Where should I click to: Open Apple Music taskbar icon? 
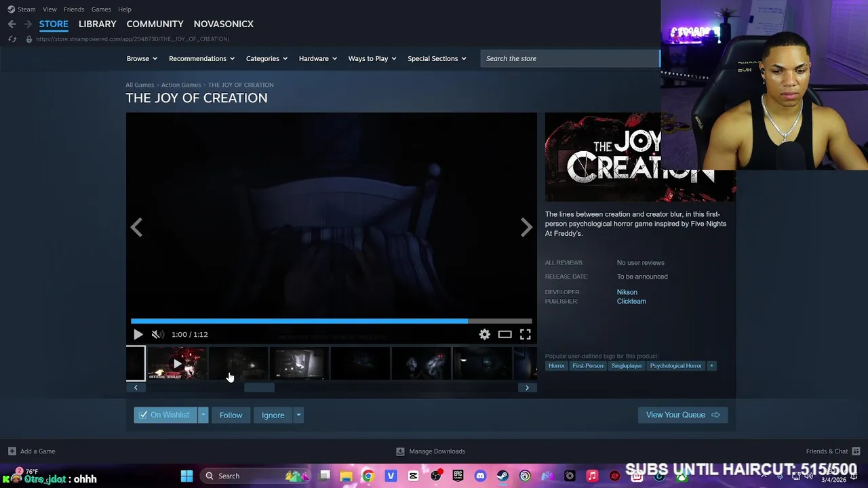tap(592, 476)
